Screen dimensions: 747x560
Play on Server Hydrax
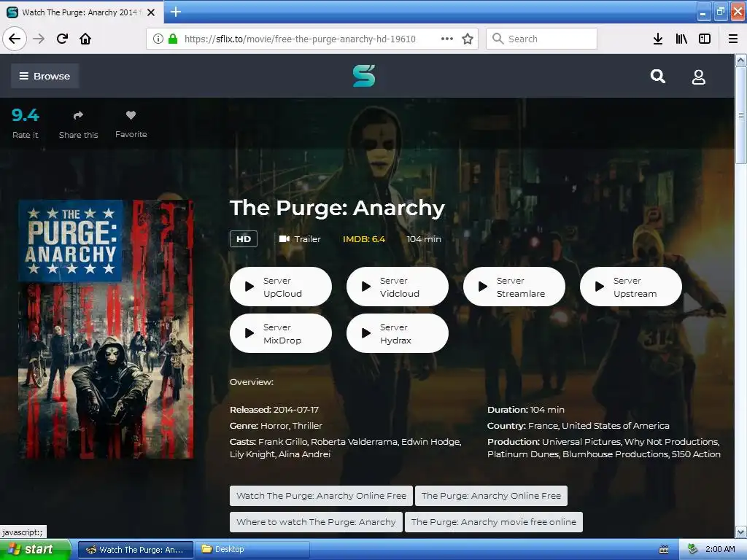point(398,333)
